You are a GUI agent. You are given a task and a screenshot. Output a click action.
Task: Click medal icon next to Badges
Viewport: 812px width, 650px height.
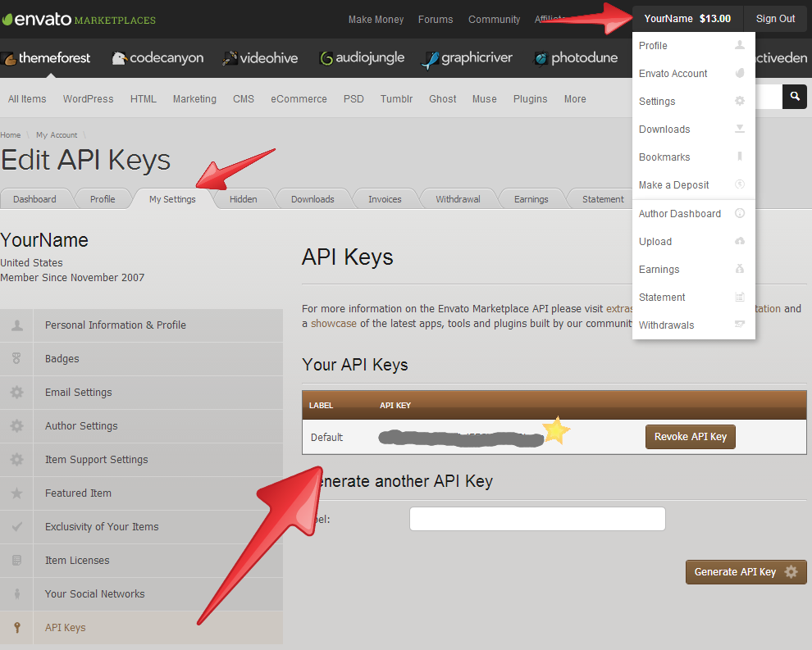[x=16, y=358]
